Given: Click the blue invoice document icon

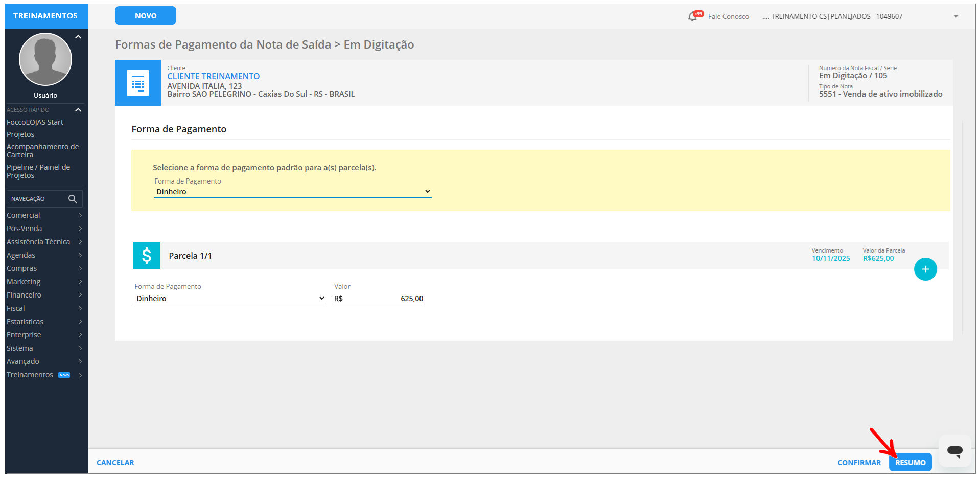Looking at the screenshot, I should [x=138, y=83].
